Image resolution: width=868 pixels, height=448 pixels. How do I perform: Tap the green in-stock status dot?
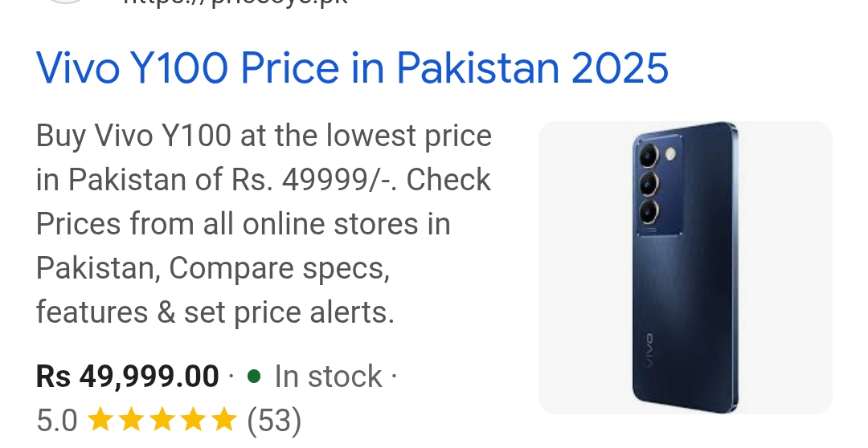pyautogui.click(x=253, y=377)
